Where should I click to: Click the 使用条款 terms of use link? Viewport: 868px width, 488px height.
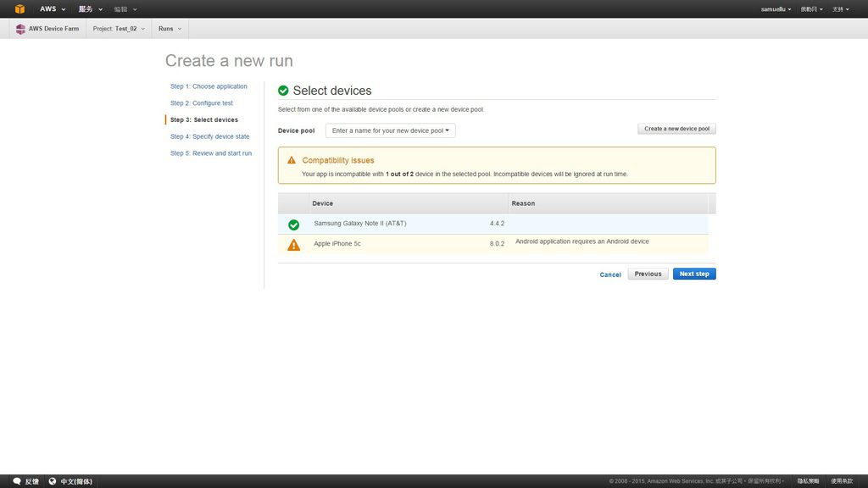[842, 481]
